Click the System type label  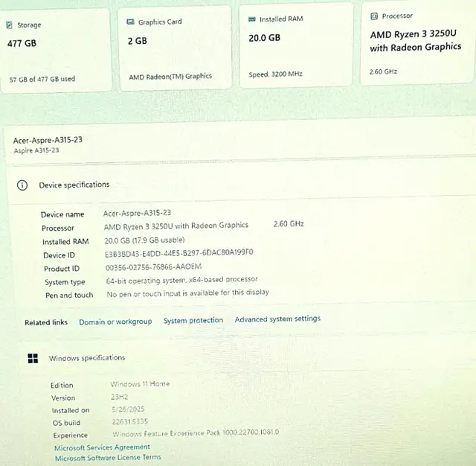65,283
